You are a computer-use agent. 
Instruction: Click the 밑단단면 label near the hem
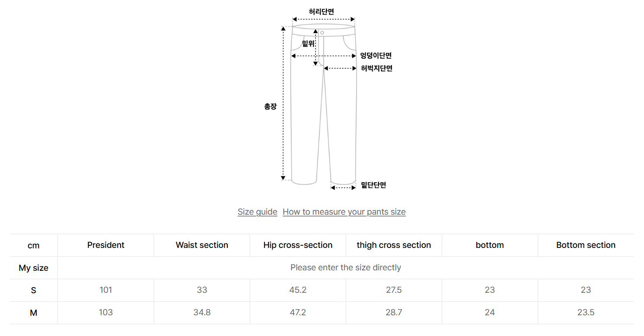point(373,185)
